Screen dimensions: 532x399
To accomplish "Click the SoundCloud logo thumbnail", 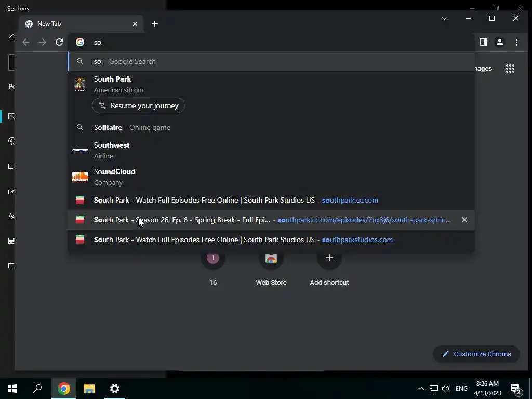I will (x=80, y=177).
